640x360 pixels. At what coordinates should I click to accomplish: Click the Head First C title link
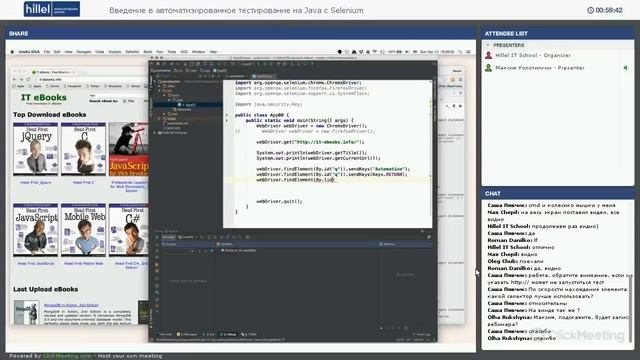[83, 182]
